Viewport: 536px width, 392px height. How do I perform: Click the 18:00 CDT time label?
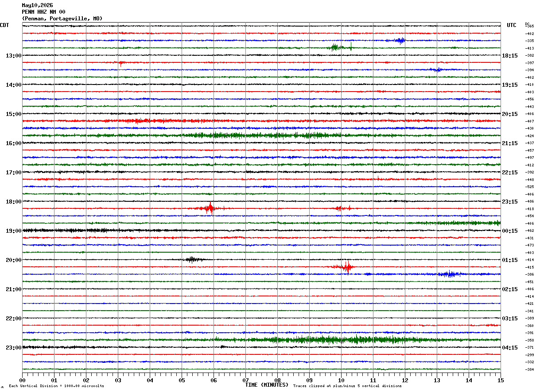tap(13, 202)
